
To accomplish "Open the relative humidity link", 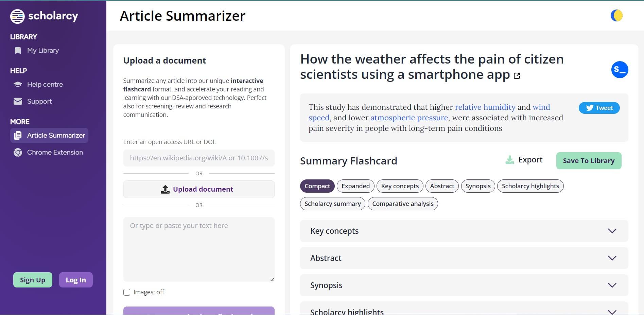I will 485,107.
